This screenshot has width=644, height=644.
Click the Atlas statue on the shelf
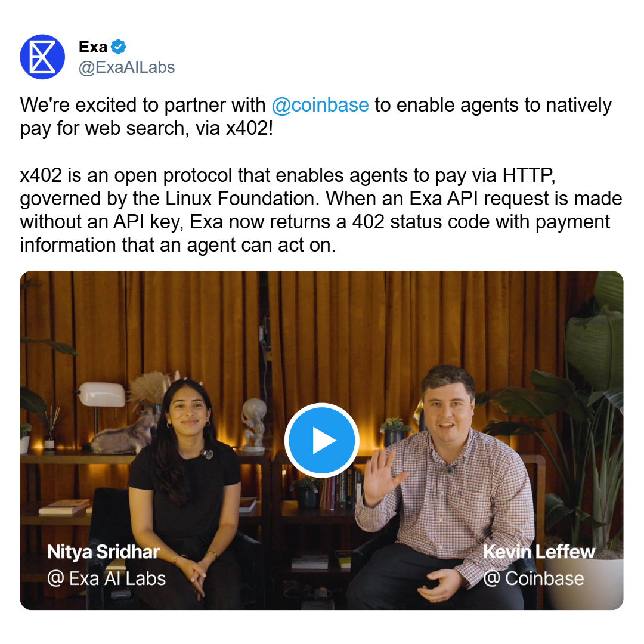(254, 425)
